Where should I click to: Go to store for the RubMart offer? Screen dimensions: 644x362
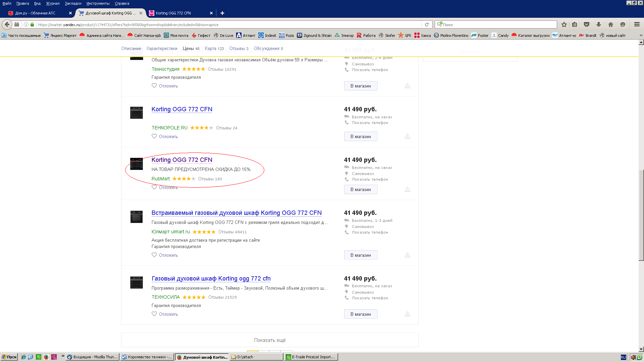pos(361,189)
